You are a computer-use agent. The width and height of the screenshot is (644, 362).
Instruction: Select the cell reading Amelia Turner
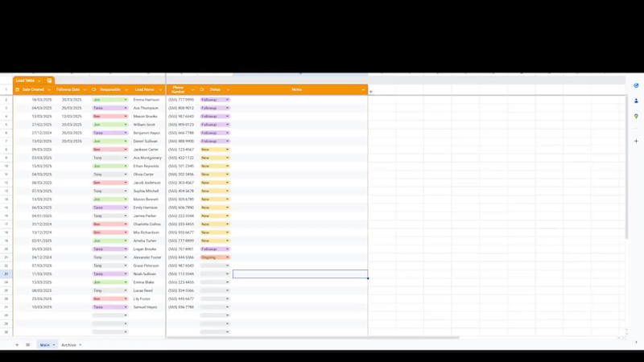[145, 241]
